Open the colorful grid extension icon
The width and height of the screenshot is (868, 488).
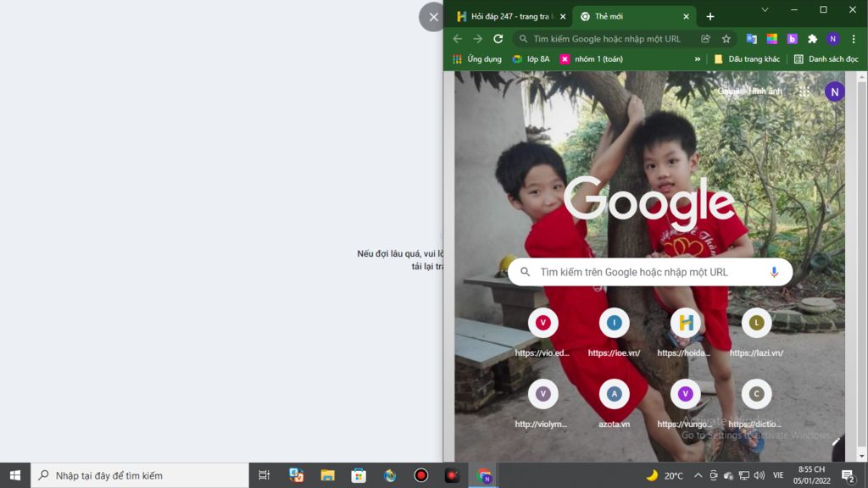771,39
